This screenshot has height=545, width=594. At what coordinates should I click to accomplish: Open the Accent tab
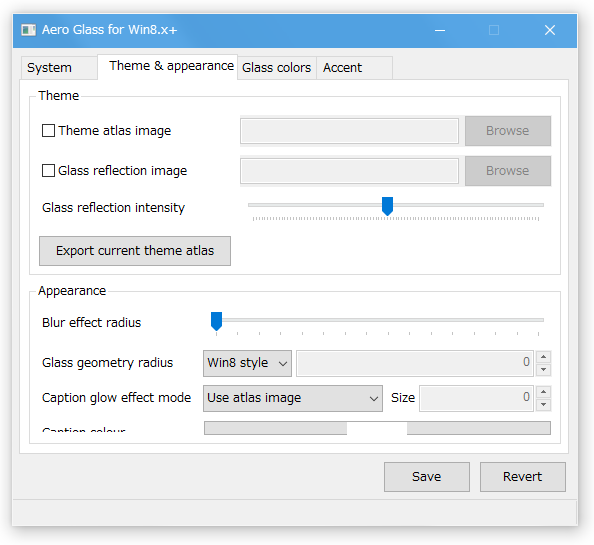[354, 68]
